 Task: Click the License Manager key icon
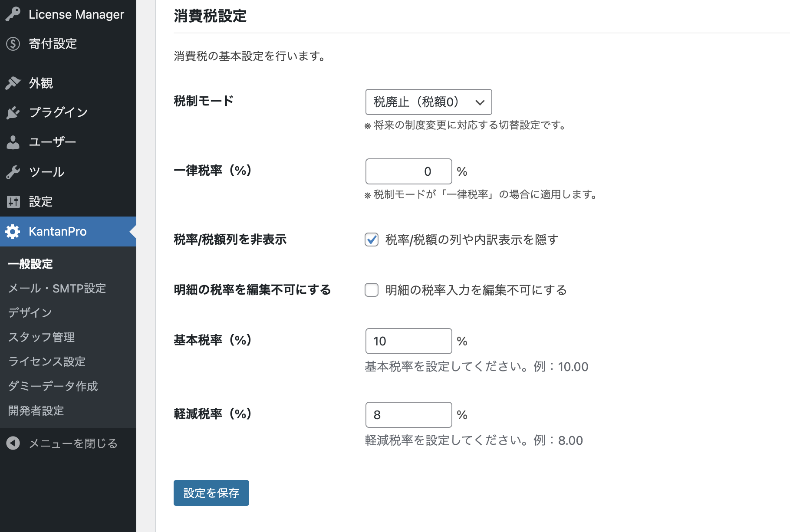point(13,14)
